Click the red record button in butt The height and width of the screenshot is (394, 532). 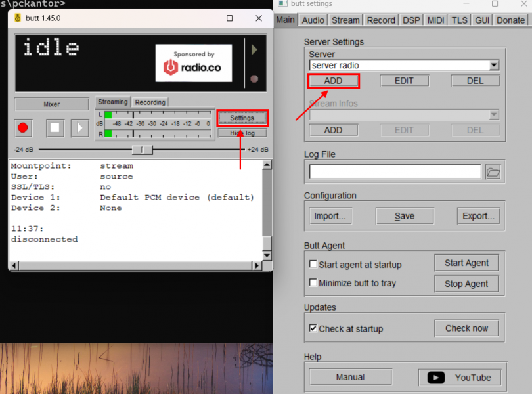(x=24, y=127)
